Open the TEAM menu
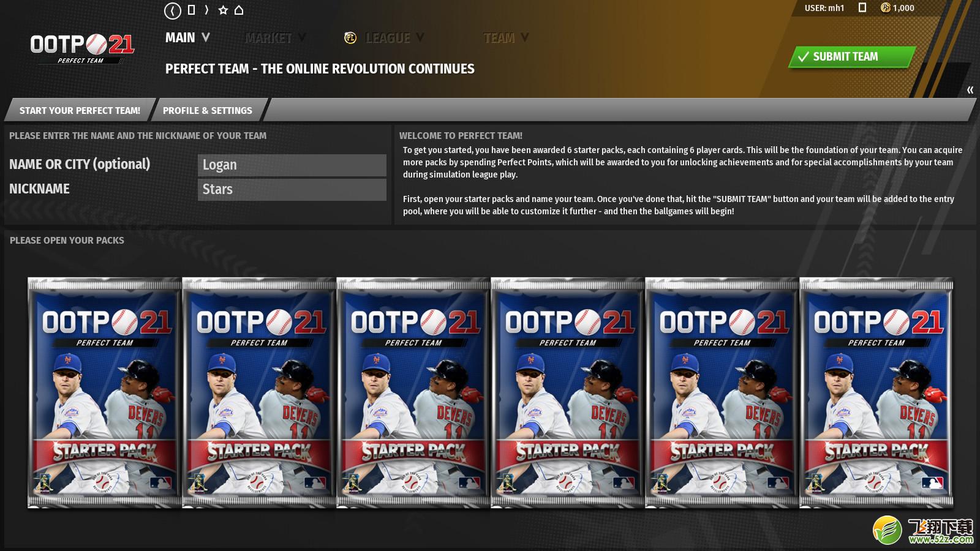980x551 pixels. [x=499, y=38]
